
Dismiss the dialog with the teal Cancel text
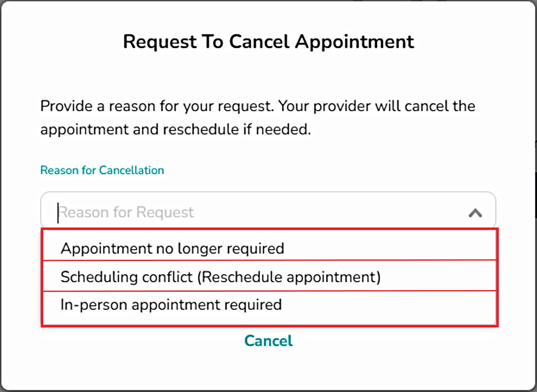click(x=268, y=341)
